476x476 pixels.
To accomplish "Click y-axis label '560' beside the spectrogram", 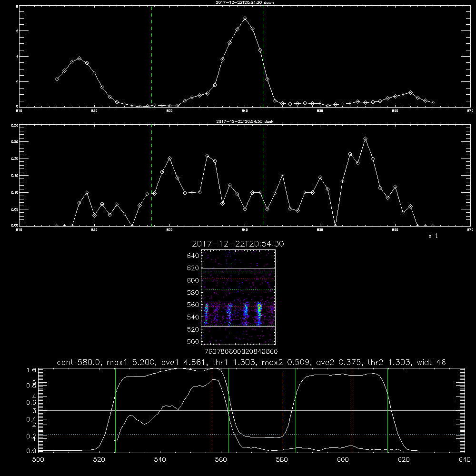I will coord(193,305).
